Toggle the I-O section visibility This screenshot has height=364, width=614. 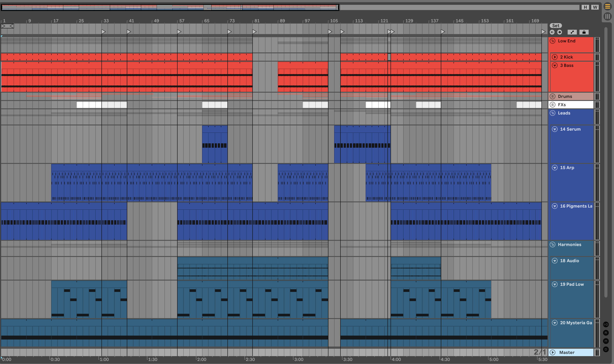click(x=606, y=324)
